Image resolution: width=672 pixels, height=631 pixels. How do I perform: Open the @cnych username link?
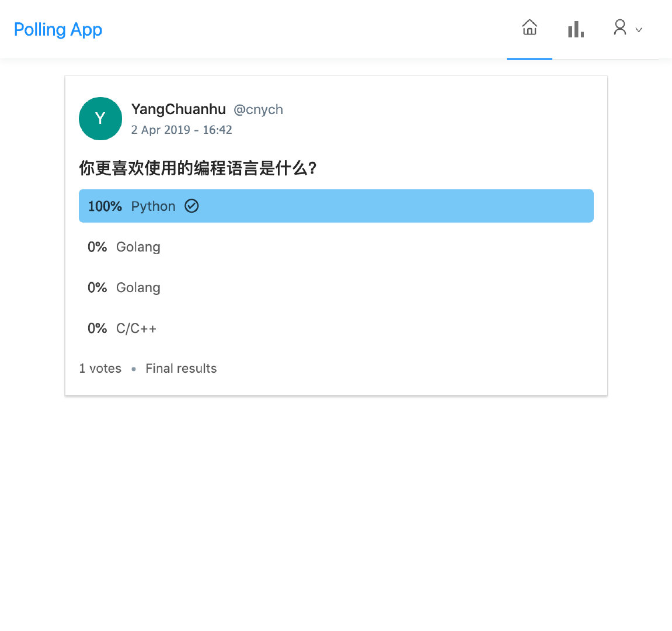click(x=258, y=109)
